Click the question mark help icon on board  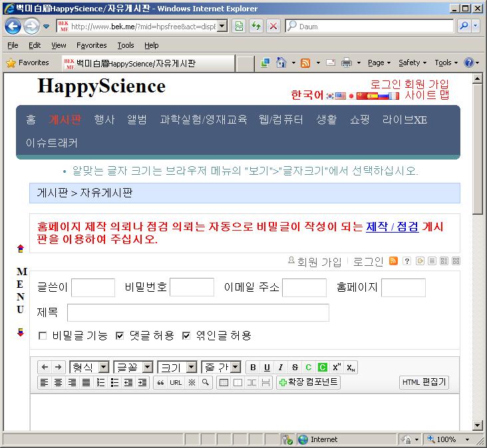(x=406, y=261)
